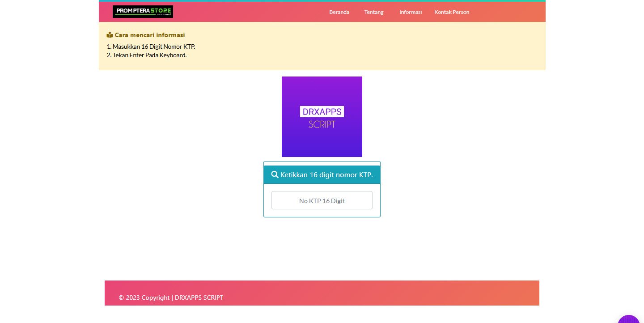Click the book icon beside Cara mencari informasi
Image resolution: width=644 pixels, height=323 pixels.
click(x=110, y=35)
